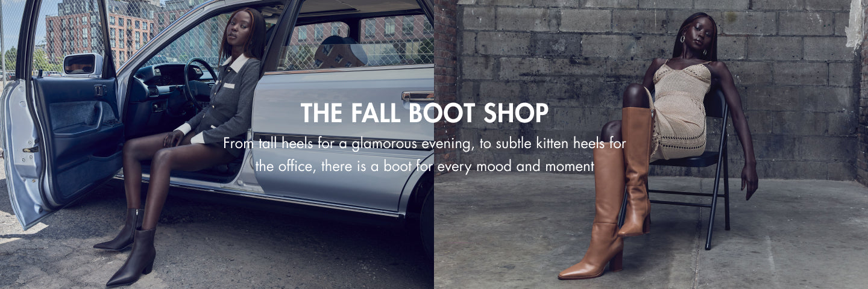Viewport: 868px width, 289px height.
Task: Click the raised tan knee-high boot
Action: pyautogui.click(x=635, y=172)
